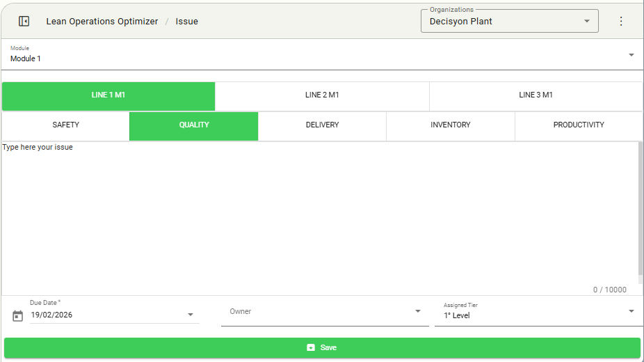The image size is (644, 362).
Task: Open the Module selector dropdown
Action: (631, 55)
